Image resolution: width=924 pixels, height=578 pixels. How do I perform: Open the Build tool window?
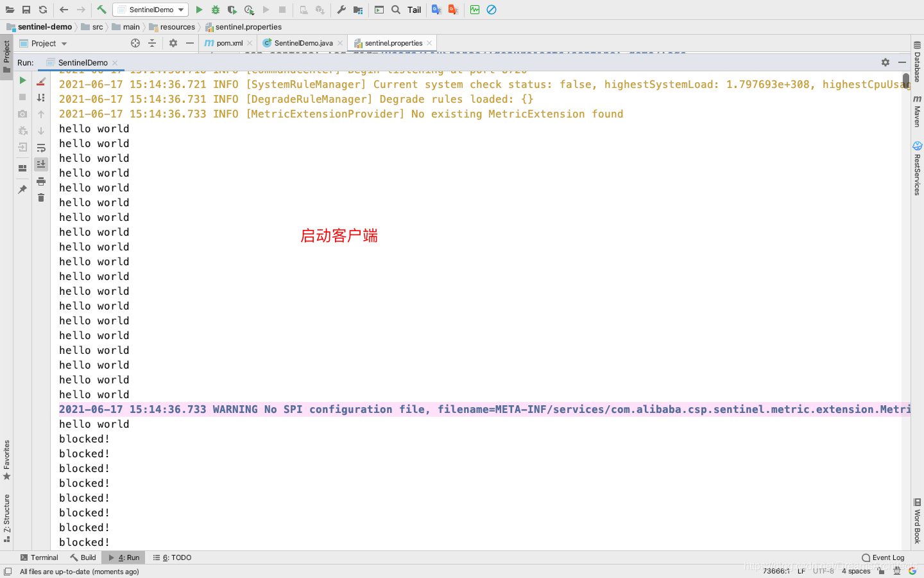tap(83, 557)
